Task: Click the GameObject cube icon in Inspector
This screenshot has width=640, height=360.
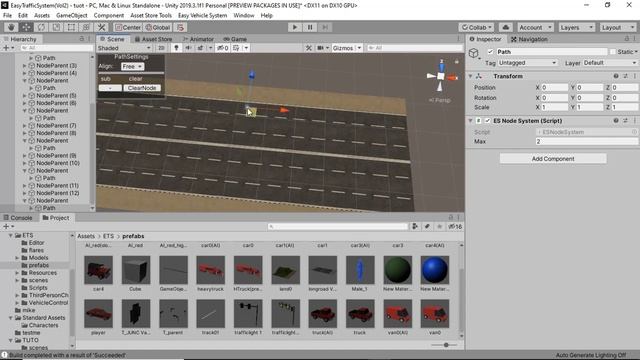Action: pyautogui.click(x=473, y=53)
